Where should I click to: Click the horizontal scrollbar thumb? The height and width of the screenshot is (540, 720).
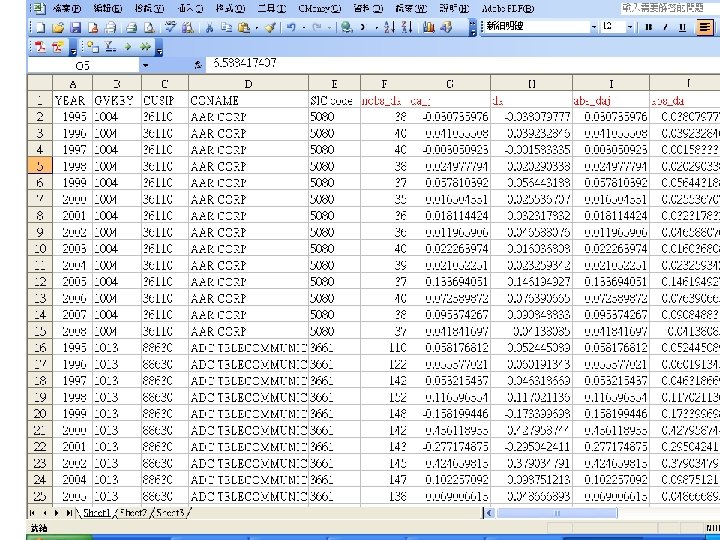coord(557,513)
